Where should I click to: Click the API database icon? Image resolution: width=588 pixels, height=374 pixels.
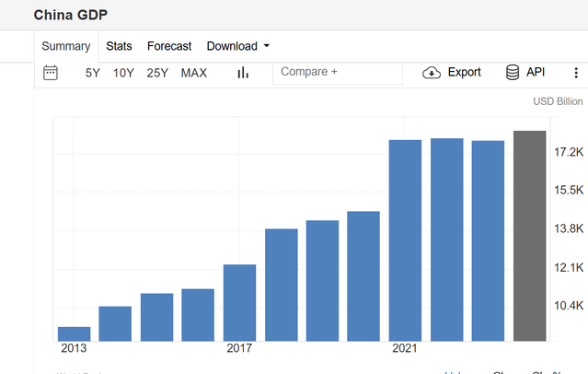tap(513, 72)
